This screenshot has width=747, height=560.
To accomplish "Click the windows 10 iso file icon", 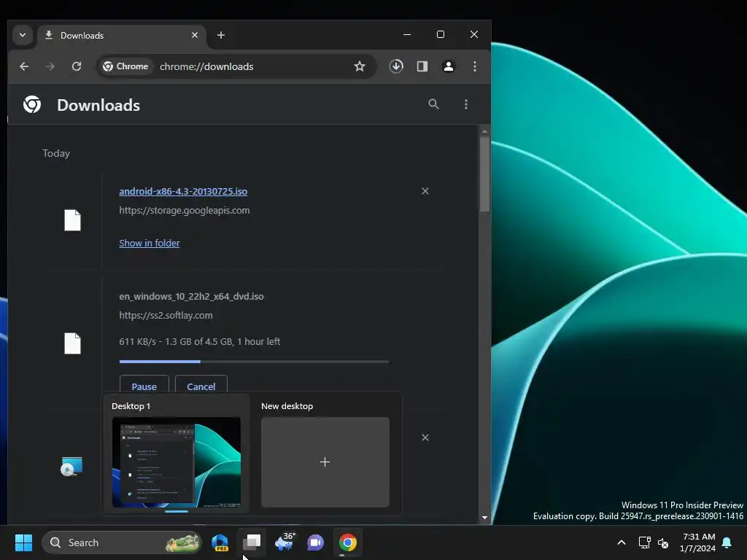I will (x=72, y=343).
